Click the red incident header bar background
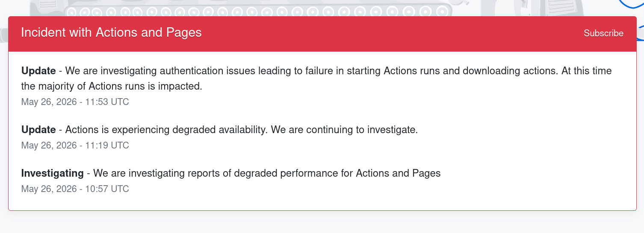 click(x=385, y=33)
